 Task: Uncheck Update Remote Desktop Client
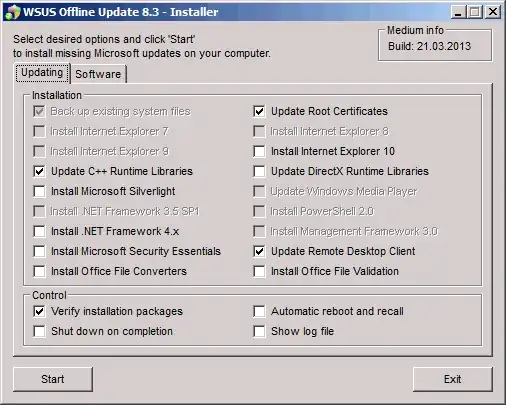point(259,251)
